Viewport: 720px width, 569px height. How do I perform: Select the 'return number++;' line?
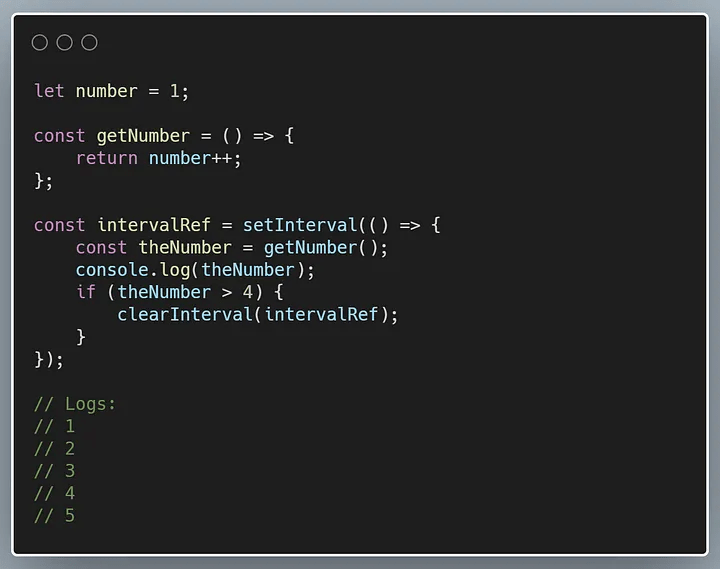tap(158, 158)
